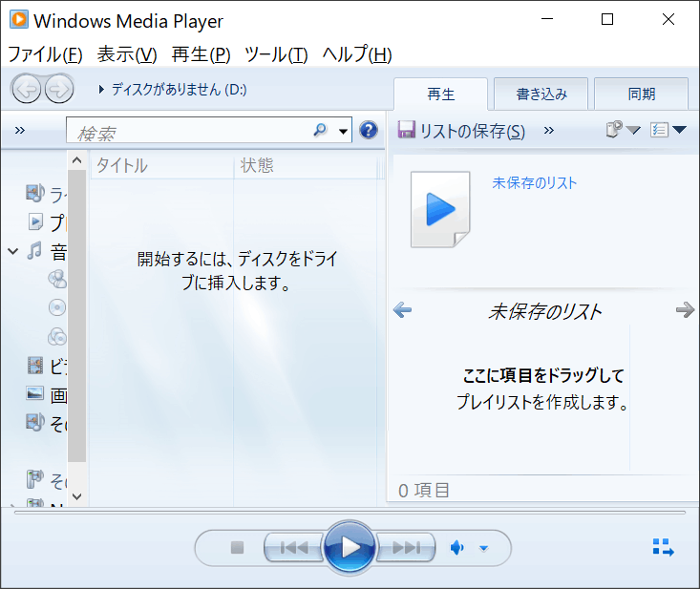Select the Album disc item under Music

57,307
